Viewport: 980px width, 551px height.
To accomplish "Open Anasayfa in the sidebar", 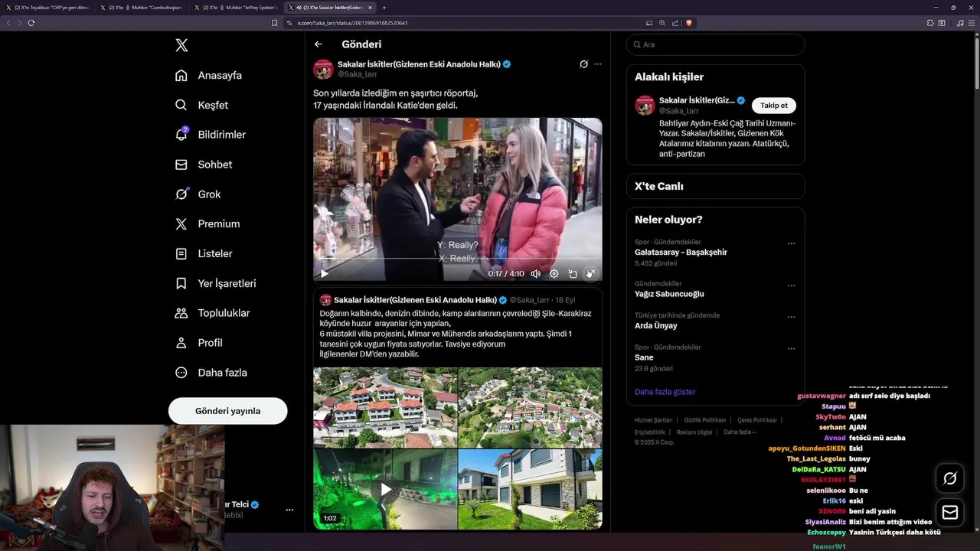I will click(209, 75).
